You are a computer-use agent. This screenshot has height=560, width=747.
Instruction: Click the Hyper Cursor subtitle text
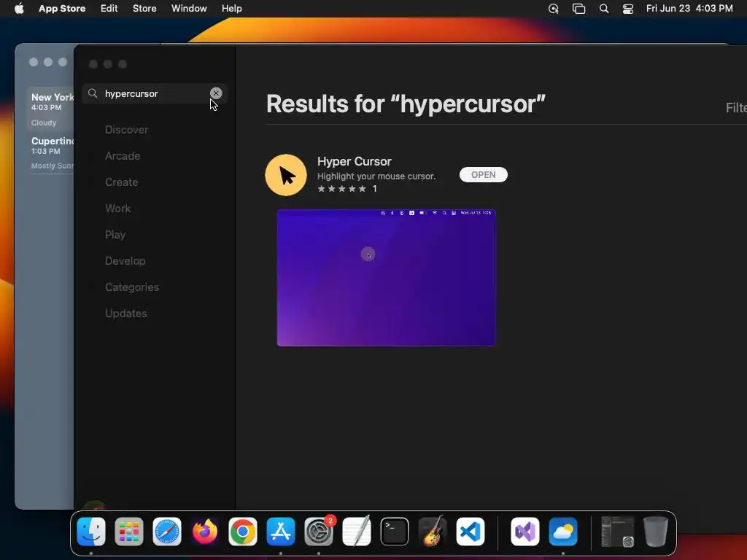click(x=376, y=176)
